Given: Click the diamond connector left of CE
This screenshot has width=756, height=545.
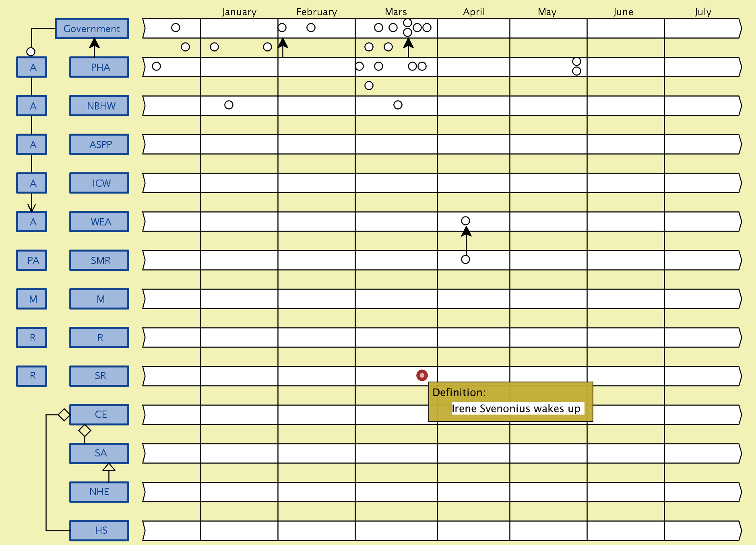Looking at the screenshot, I should pyautogui.click(x=64, y=415).
